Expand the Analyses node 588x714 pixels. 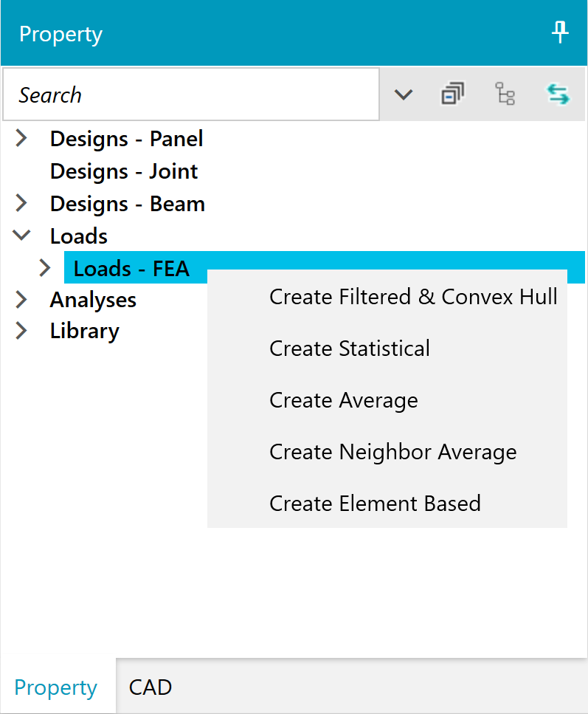click(21, 300)
